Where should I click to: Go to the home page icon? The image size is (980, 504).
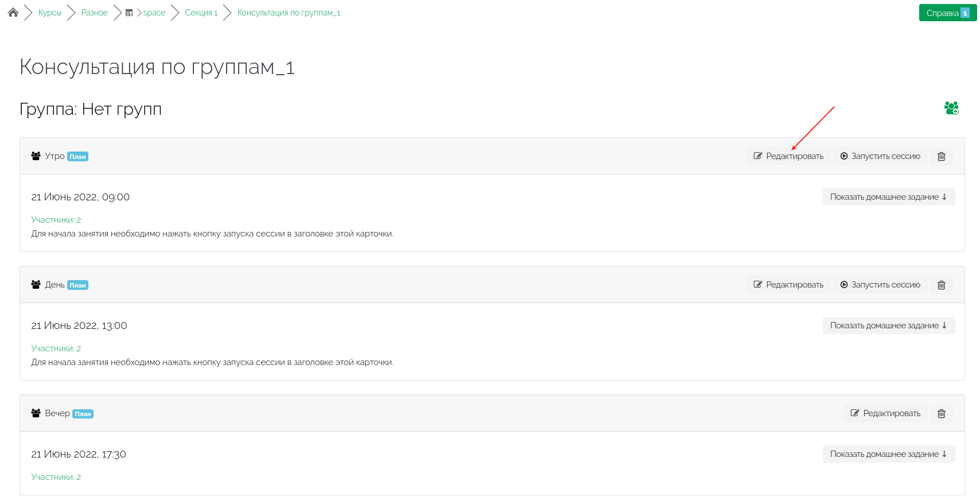pyautogui.click(x=13, y=13)
